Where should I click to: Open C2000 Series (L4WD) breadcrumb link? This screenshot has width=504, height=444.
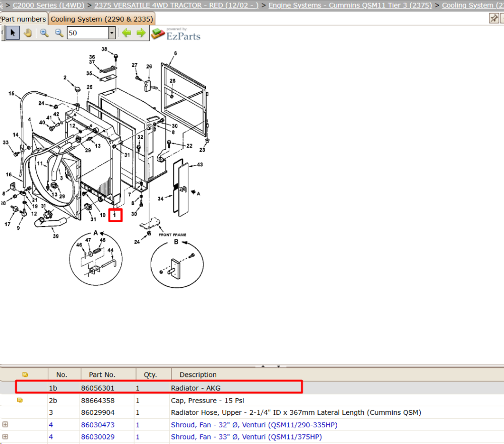point(48,5)
